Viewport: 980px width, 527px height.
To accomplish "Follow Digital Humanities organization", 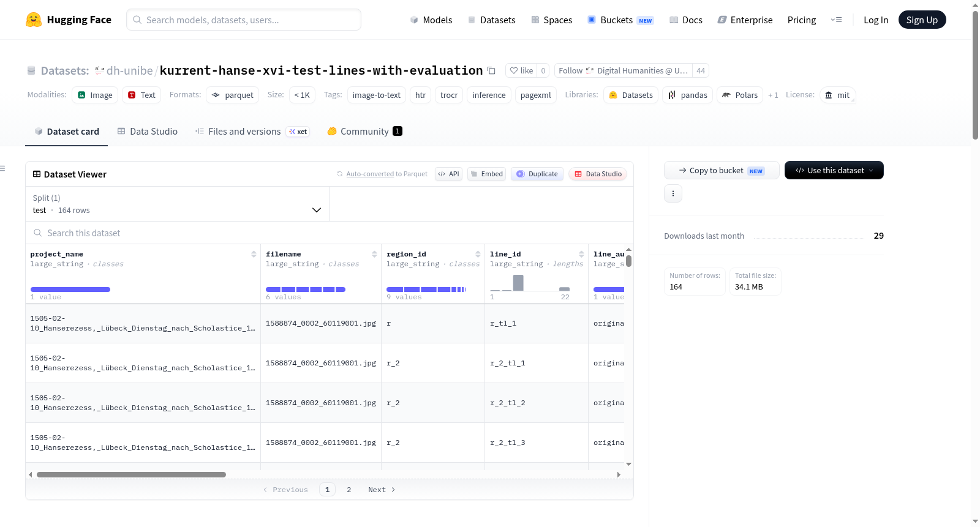I will point(624,70).
